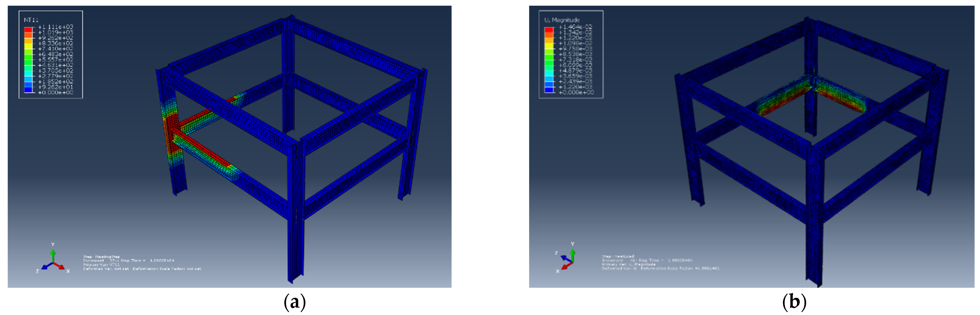
Task: Click the +1.464e-02 legend value
Action: (575, 27)
